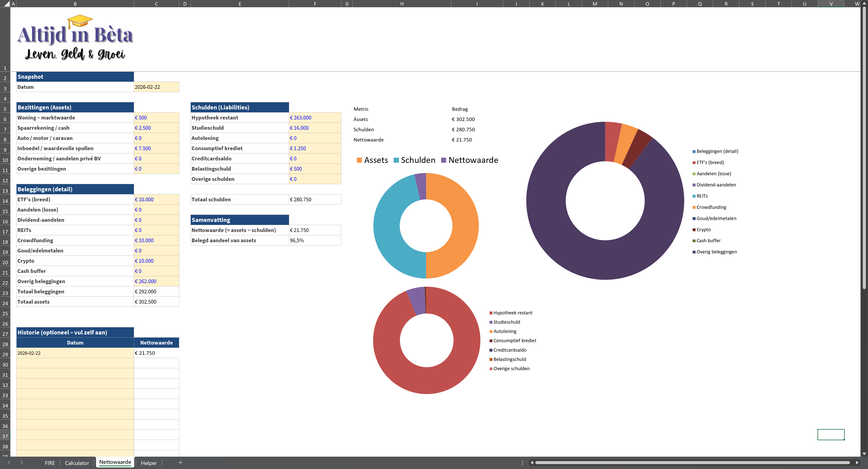Select the Datum cell containing 2026-02-22
This screenshot has height=469, width=868.
[156, 87]
